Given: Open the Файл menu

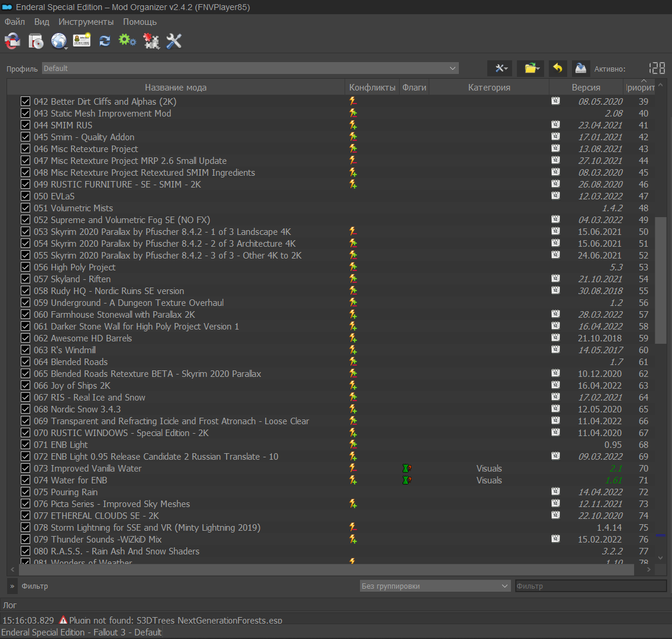Looking at the screenshot, I should pos(15,22).
